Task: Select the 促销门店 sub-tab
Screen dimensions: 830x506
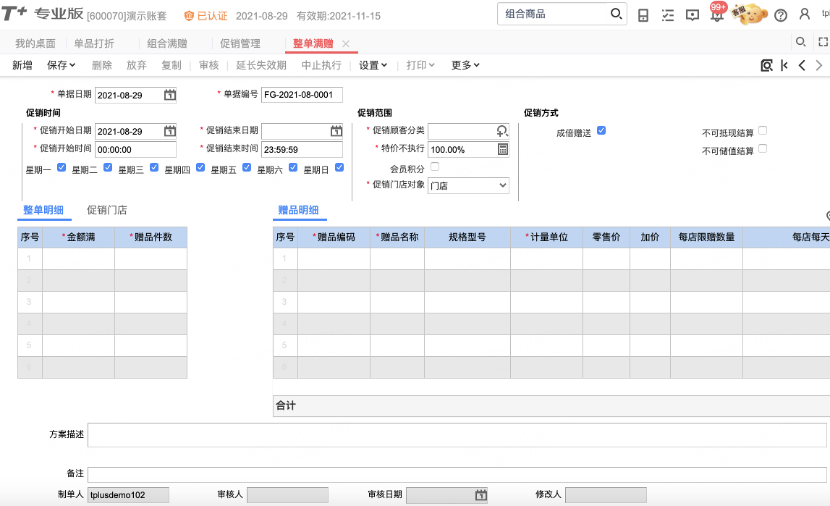Action: pos(107,210)
